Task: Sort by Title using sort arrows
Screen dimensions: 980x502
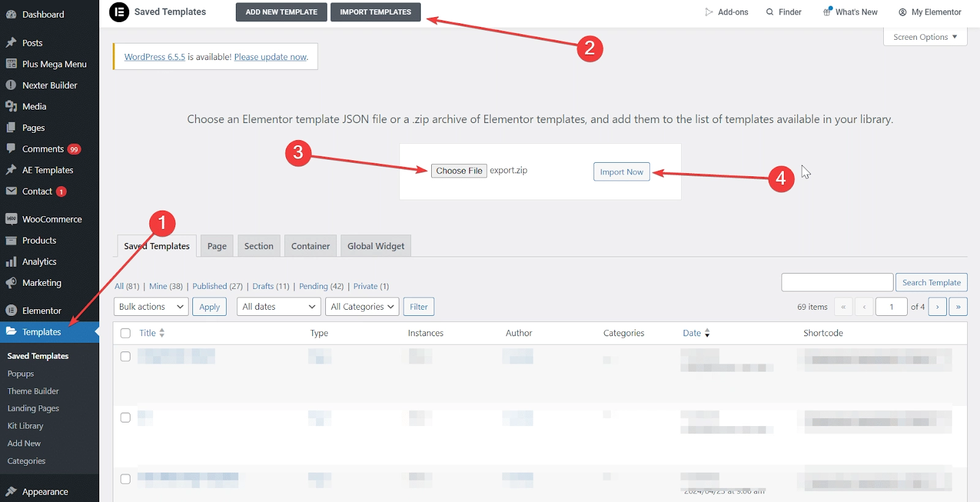Action: [162, 333]
